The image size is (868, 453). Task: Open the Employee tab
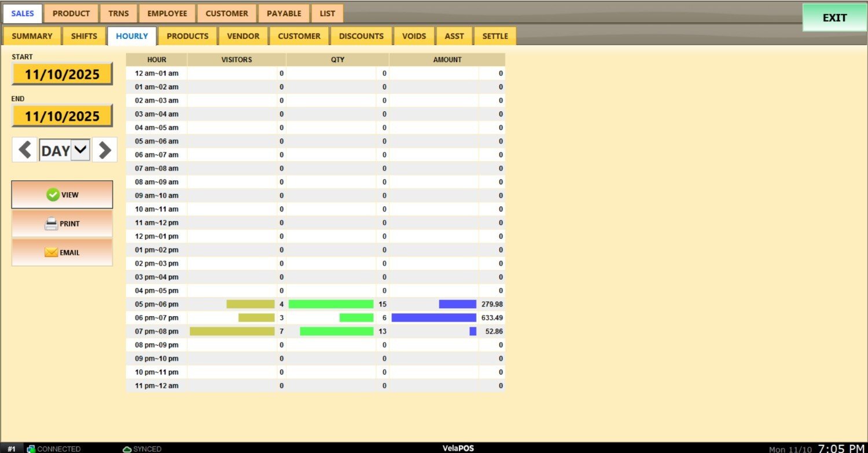167,13
